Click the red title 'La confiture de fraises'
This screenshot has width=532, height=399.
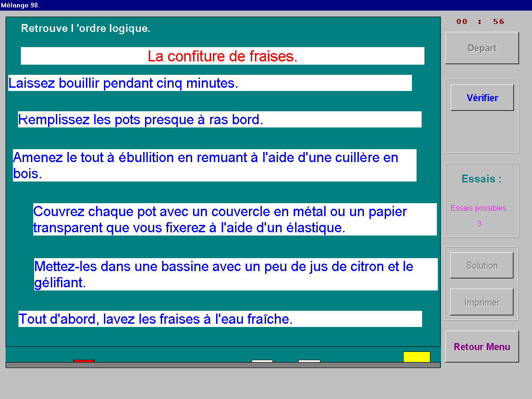click(222, 56)
